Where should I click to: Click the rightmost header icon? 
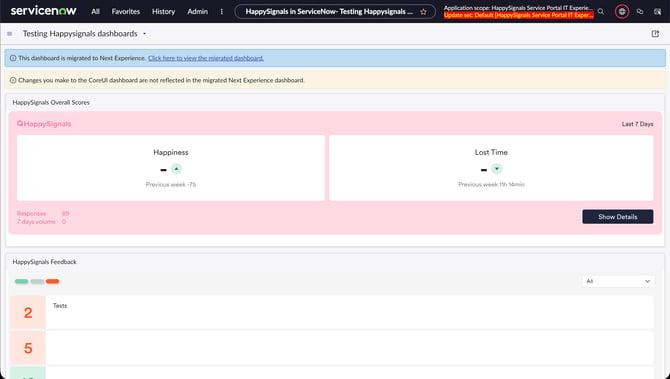click(x=658, y=12)
